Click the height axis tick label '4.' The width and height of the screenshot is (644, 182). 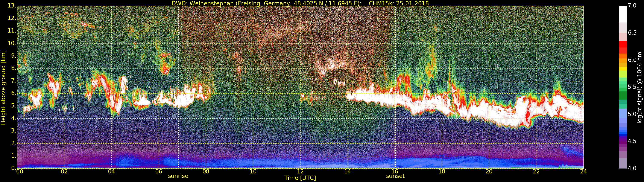[13, 118]
